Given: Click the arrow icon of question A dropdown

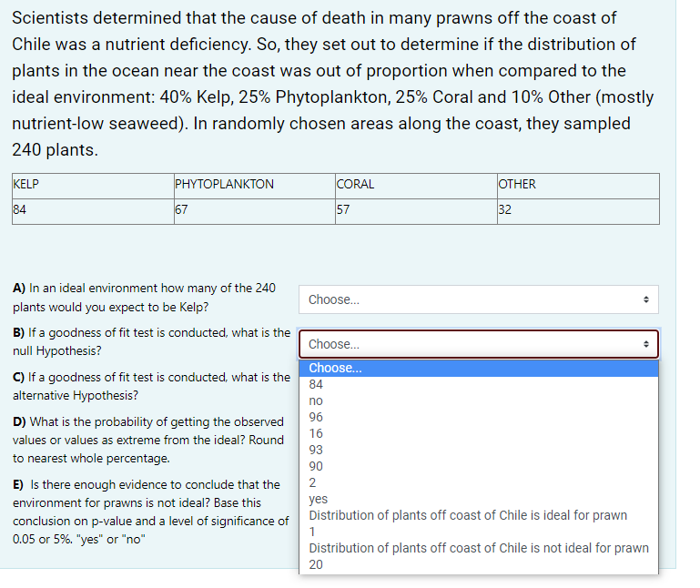Looking at the screenshot, I should click(x=645, y=299).
